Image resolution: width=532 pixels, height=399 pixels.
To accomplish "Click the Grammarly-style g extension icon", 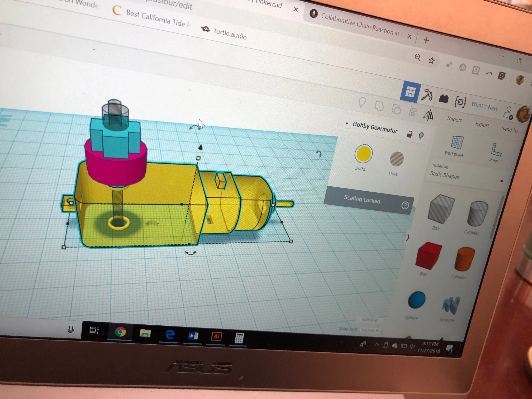I will pyautogui.click(x=476, y=70).
